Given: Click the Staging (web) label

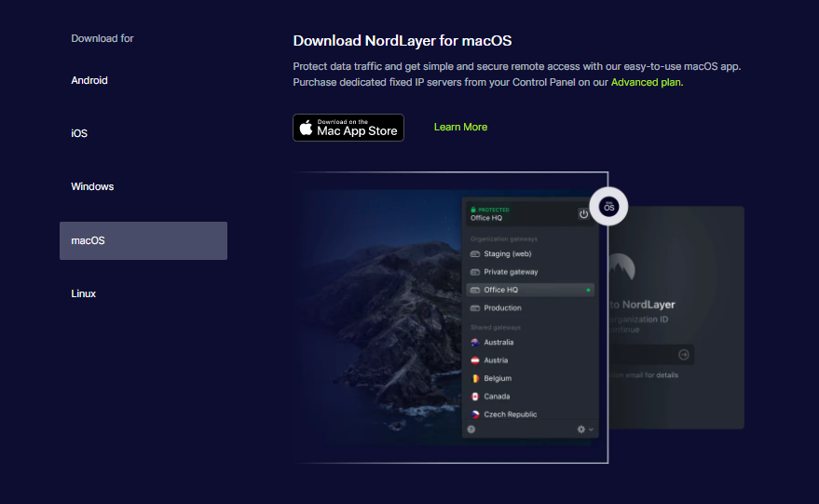Looking at the screenshot, I should pyautogui.click(x=507, y=253).
